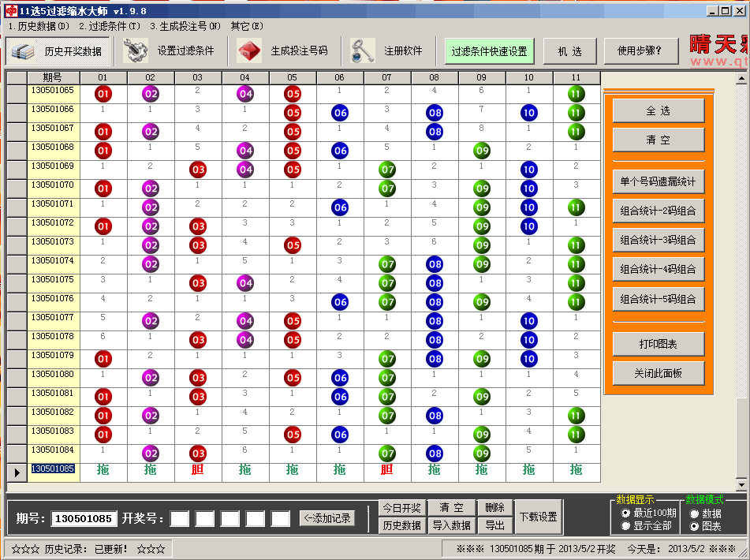Toggle the 拖 marker under column 01
The width and height of the screenshot is (750, 560).
point(103,469)
